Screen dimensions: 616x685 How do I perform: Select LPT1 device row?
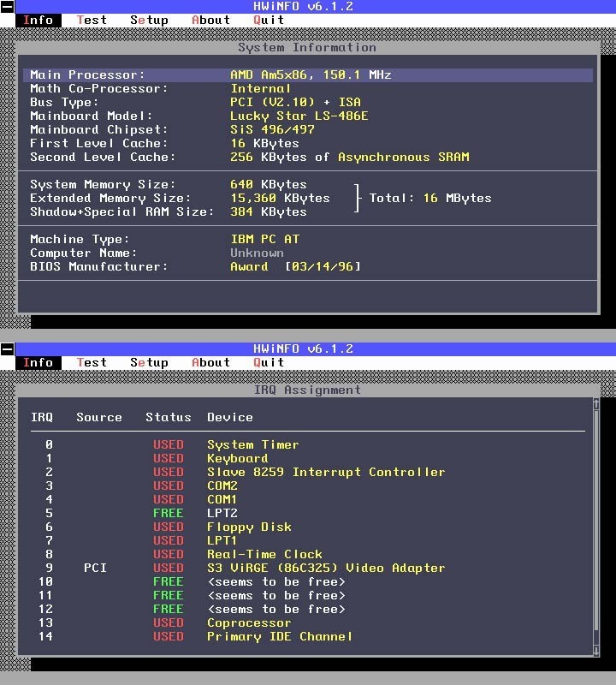click(308, 541)
